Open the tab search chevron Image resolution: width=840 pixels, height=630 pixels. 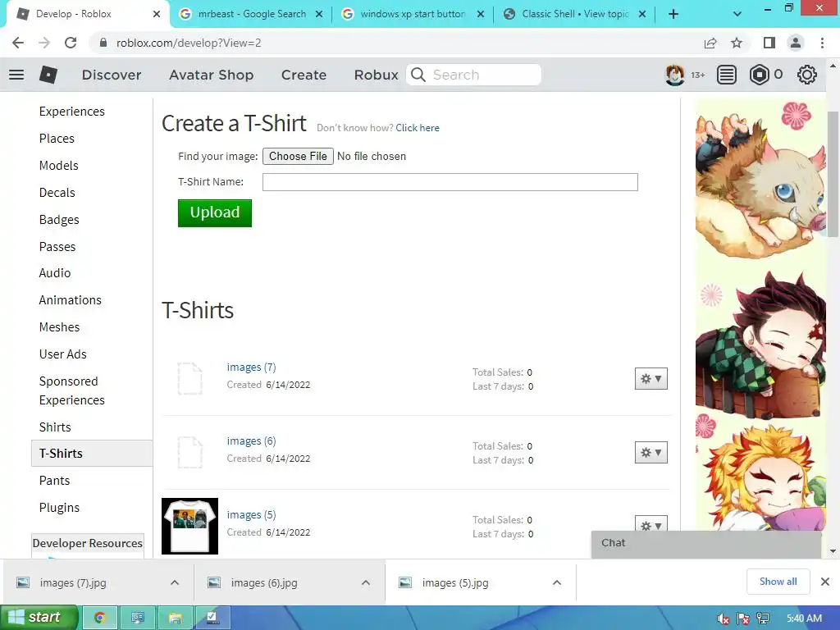(737, 14)
